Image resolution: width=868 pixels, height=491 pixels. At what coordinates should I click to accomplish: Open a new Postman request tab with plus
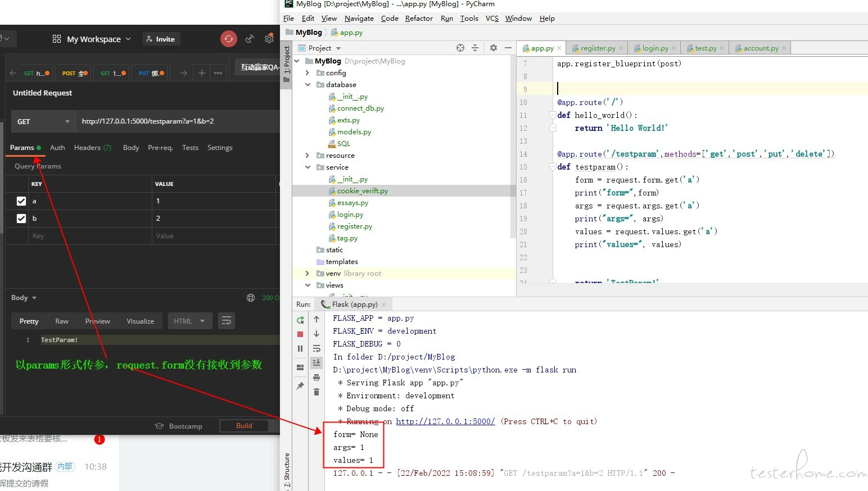(201, 73)
